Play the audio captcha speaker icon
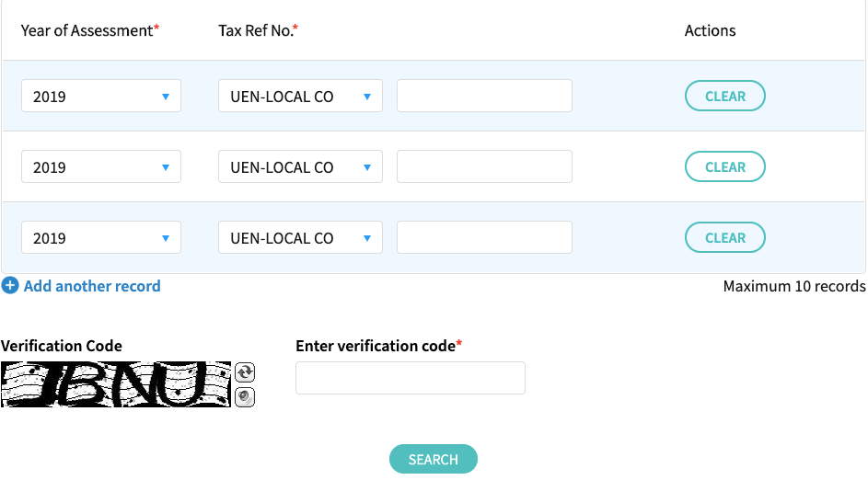This screenshot has height=480, width=868. point(245,397)
